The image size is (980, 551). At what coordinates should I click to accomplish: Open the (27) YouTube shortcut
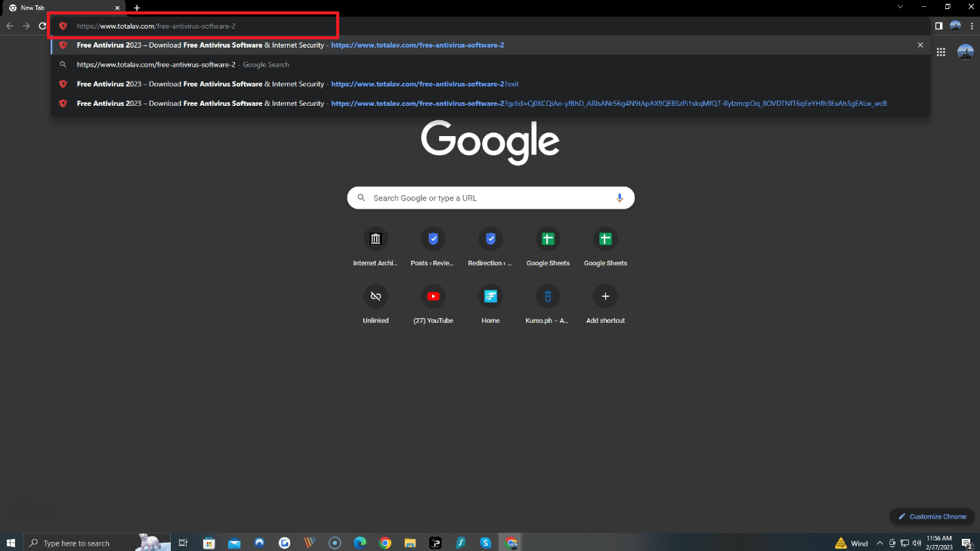click(433, 304)
